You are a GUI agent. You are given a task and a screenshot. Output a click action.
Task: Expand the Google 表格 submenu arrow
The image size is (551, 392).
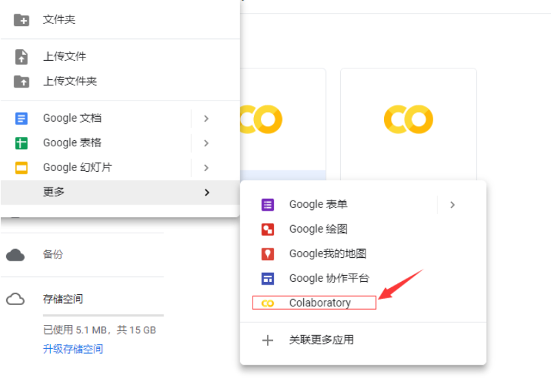pyautogui.click(x=206, y=143)
